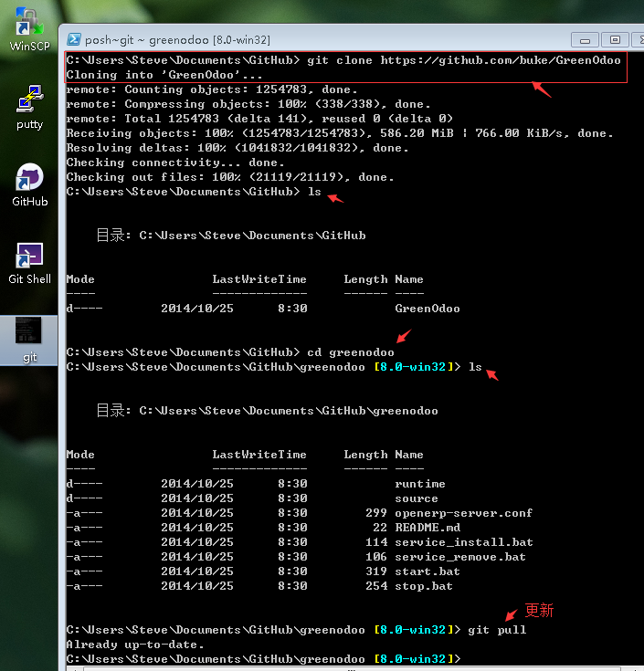This screenshot has width=644, height=671.
Task: Select the putty desktop icon
Action: tap(29, 102)
